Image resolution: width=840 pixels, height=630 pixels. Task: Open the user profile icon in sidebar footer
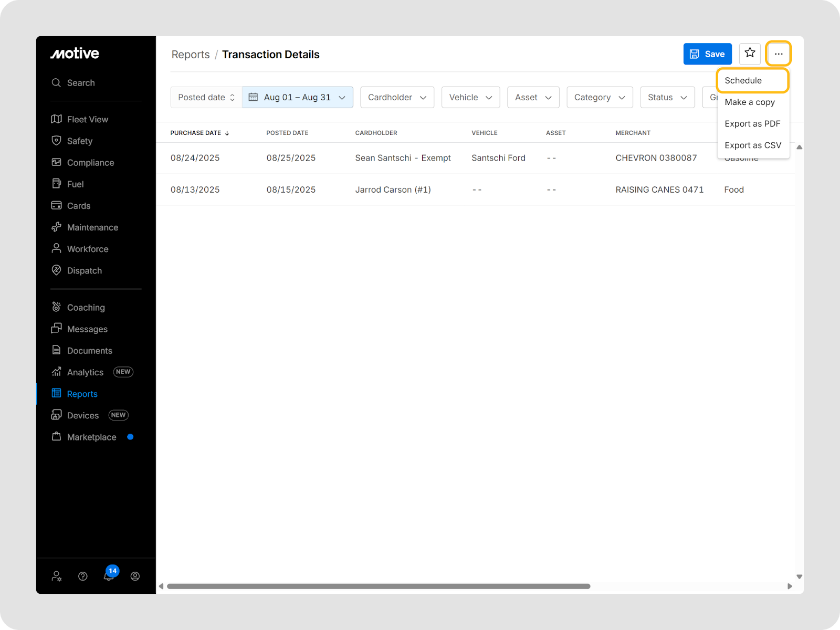click(x=135, y=576)
